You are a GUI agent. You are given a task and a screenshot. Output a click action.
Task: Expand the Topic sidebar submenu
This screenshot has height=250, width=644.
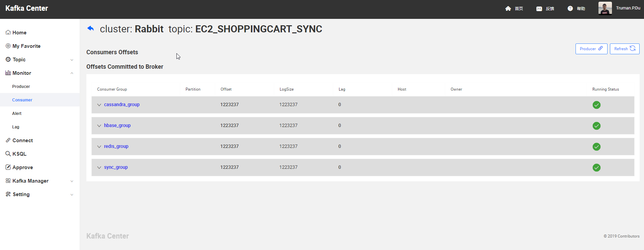[72, 60]
